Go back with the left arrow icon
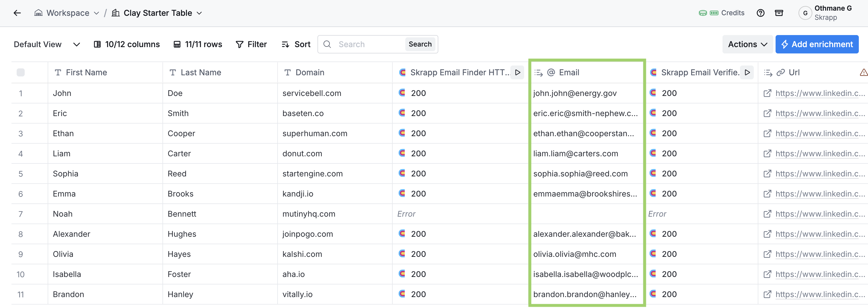Image resolution: width=868 pixels, height=308 pixels. [17, 13]
